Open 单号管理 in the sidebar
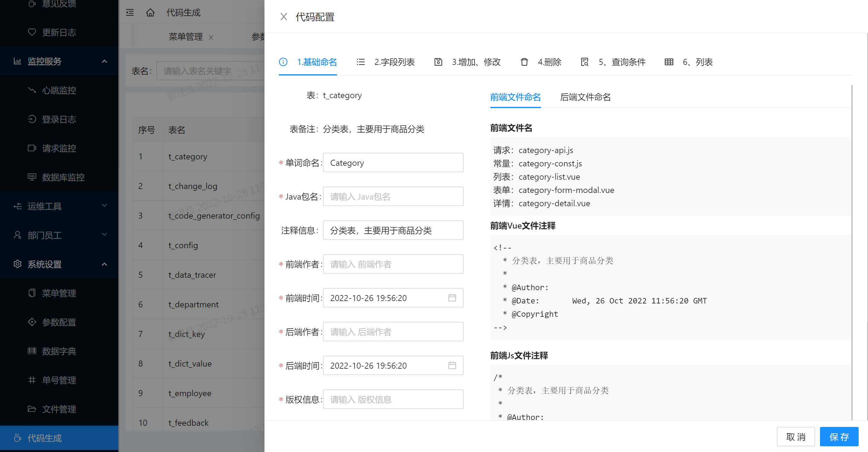 pyautogui.click(x=59, y=380)
